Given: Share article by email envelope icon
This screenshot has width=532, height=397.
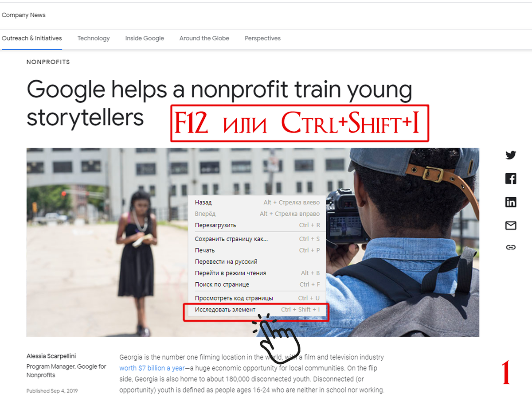Looking at the screenshot, I should tap(511, 226).
